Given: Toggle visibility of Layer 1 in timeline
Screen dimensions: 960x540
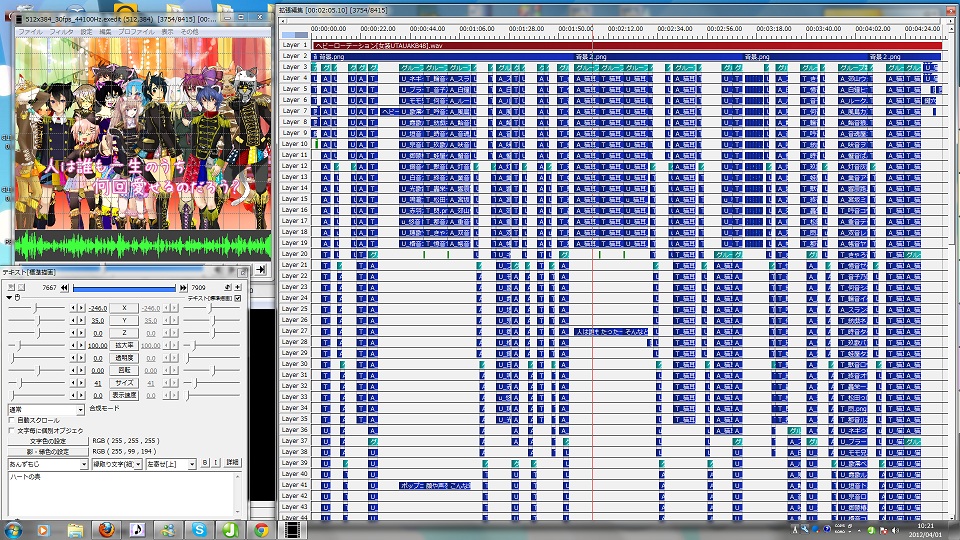Looking at the screenshot, I should [295, 45].
